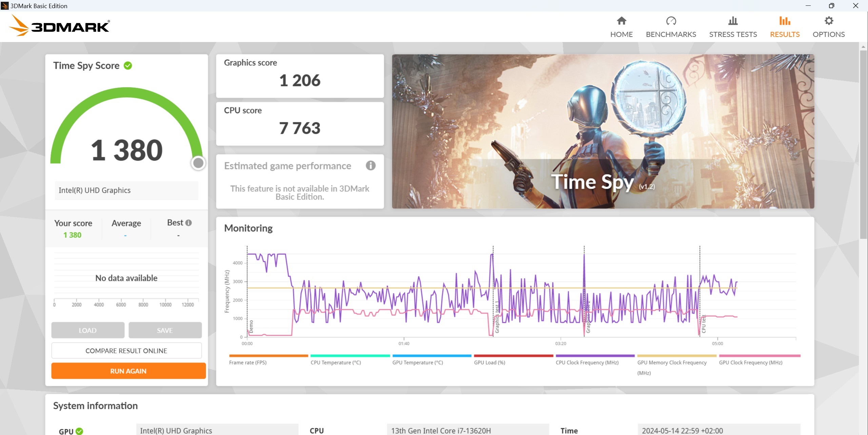Click the Your score value 1 380
Screen dimensions: 868x435
tap(72, 235)
